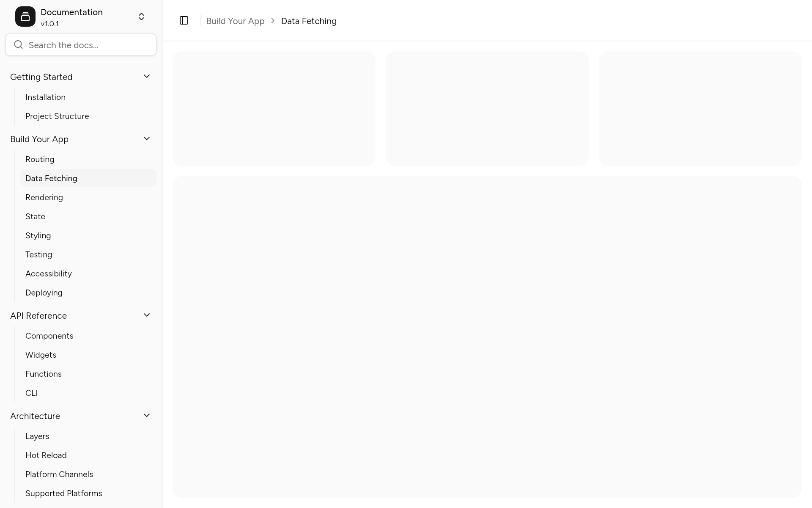Open the Deploying page
The height and width of the screenshot is (508, 812).
coord(88,293)
